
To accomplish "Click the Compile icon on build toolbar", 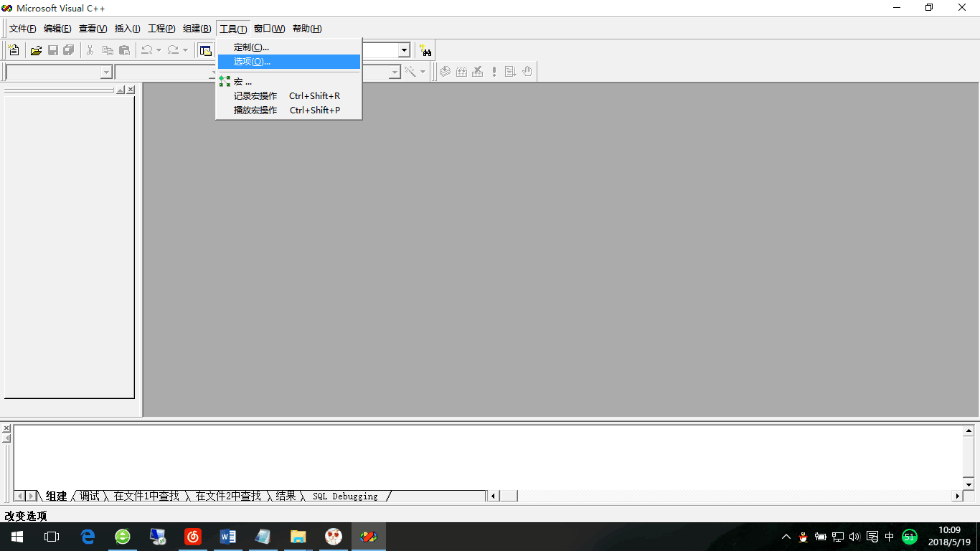I will tap(445, 72).
